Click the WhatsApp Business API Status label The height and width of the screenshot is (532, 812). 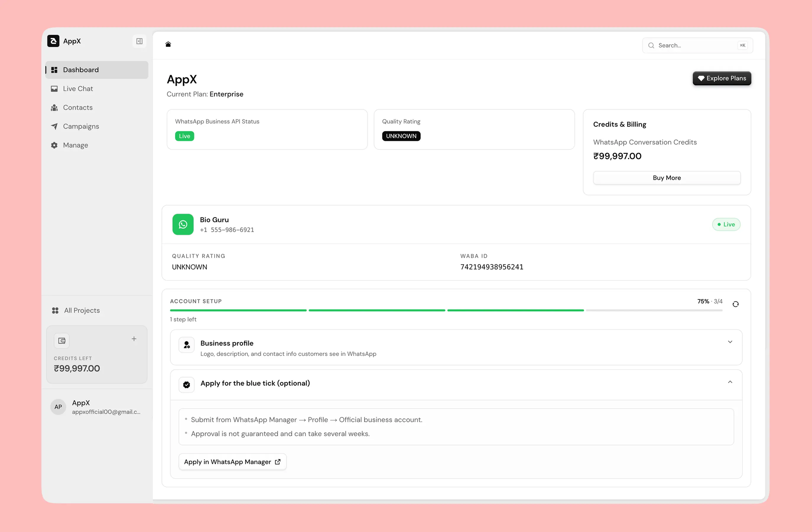(217, 121)
